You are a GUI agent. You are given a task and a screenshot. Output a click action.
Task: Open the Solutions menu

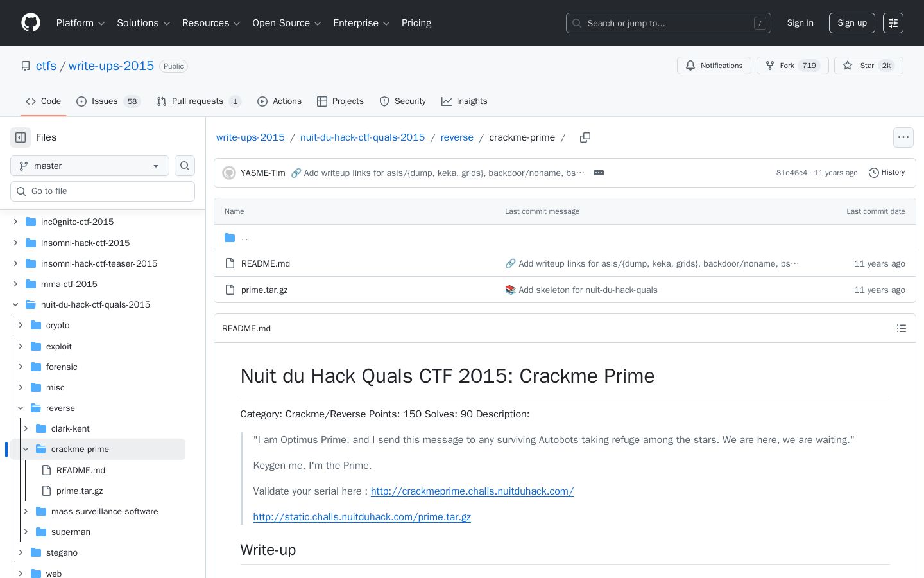144,23
